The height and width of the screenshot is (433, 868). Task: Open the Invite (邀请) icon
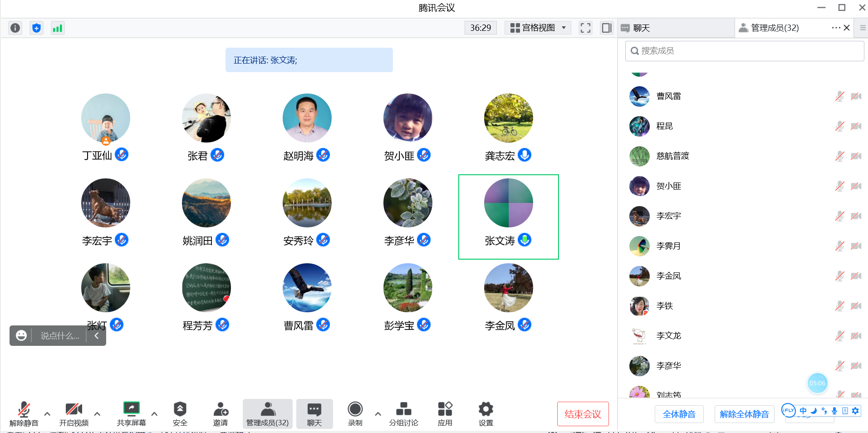pos(221,413)
